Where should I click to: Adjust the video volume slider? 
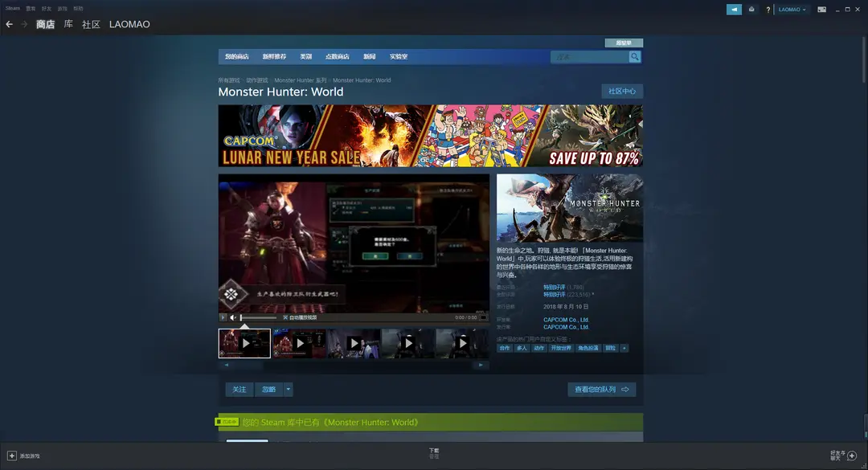[x=259, y=318]
